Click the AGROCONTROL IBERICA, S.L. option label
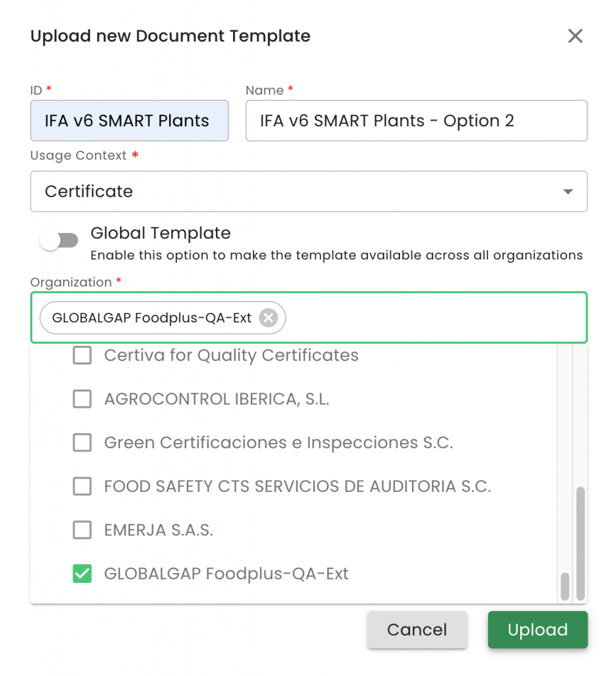The image size is (616, 676). (217, 399)
